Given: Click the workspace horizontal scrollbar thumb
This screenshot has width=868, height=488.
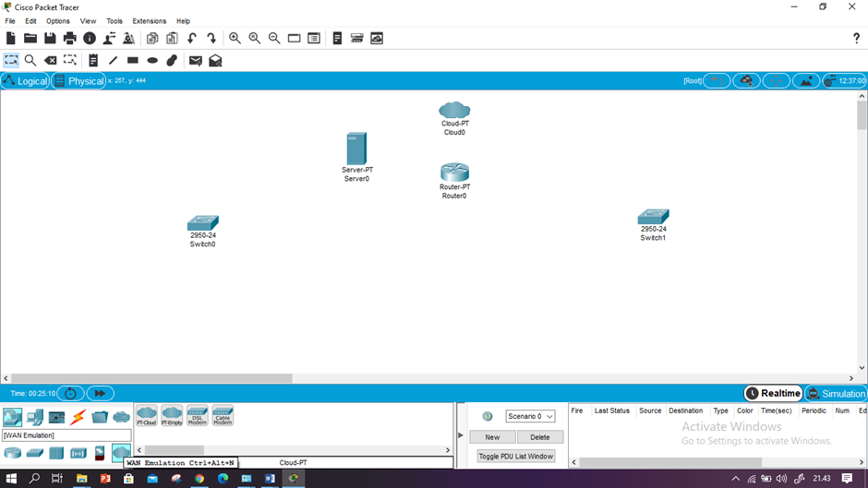Looking at the screenshot, I should pyautogui.click(x=151, y=378).
